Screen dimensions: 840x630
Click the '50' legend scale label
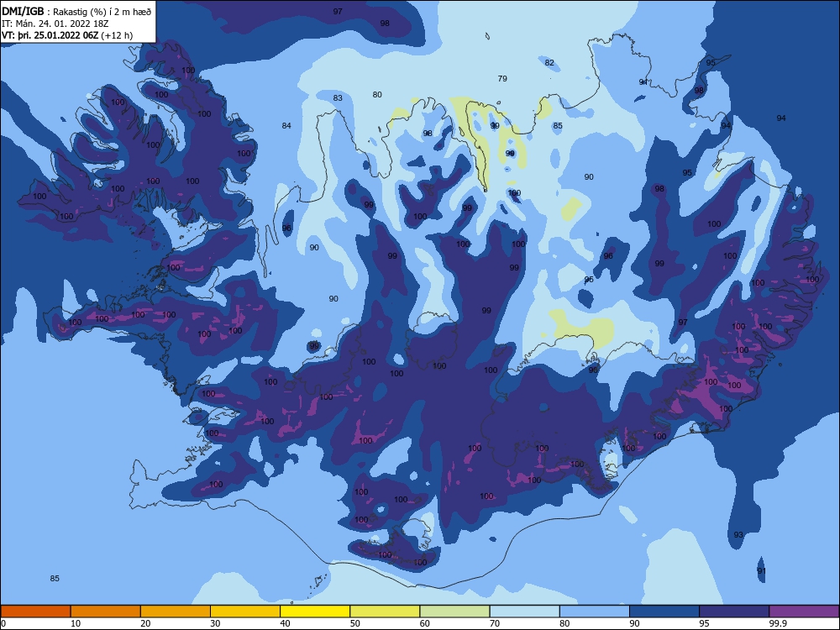(x=354, y=623)
